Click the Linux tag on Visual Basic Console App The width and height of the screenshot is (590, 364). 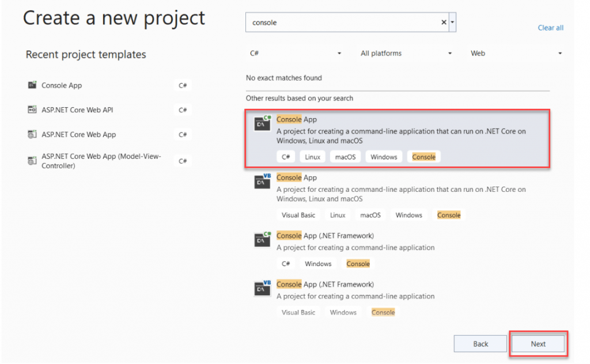[x=338, y=215]
